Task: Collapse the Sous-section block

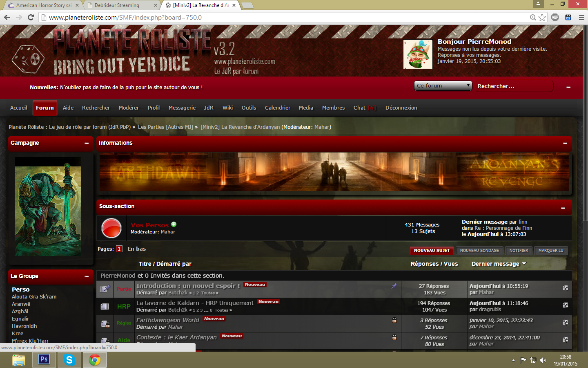Action: (x=563, y=208)
